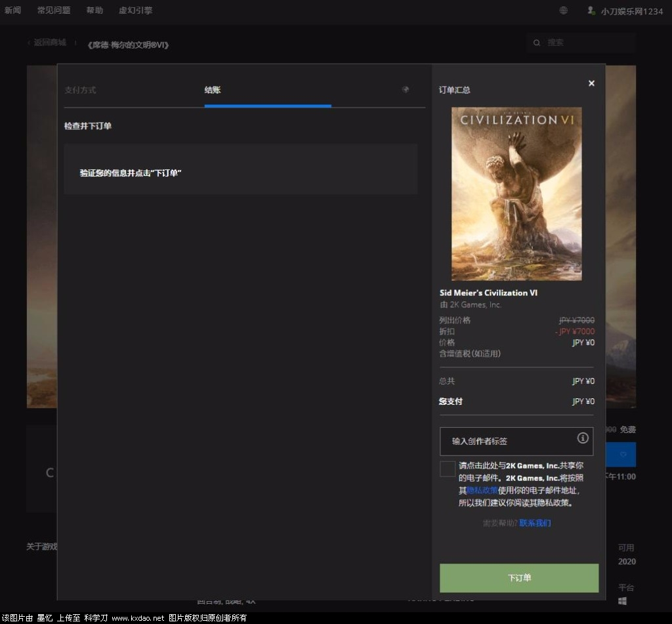The width and height of the screenshot is (672, 624).
Task: Click the small icon beside the checkout tabs
Action: [x=406, y=90]
